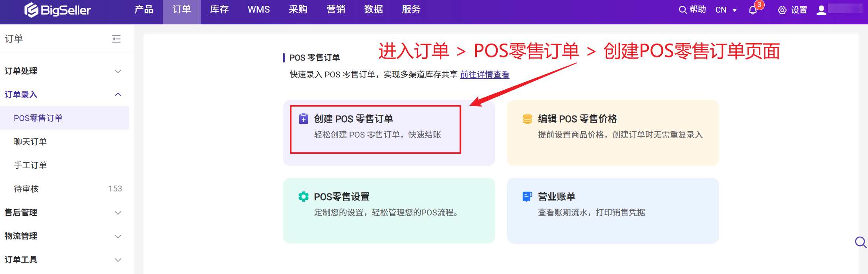This screenshot has width=868, height=274.
Task: Open the 产品 top menu
Action: pos(144,9)
